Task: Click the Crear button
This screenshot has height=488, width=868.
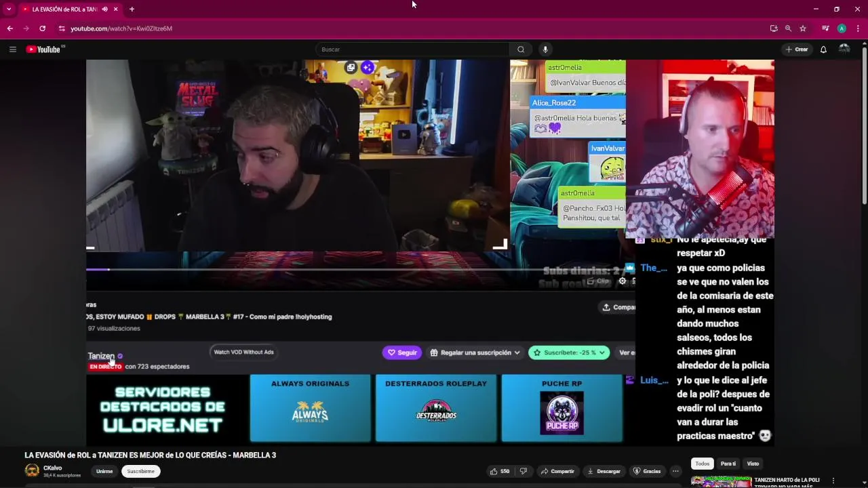Action: 797,49
